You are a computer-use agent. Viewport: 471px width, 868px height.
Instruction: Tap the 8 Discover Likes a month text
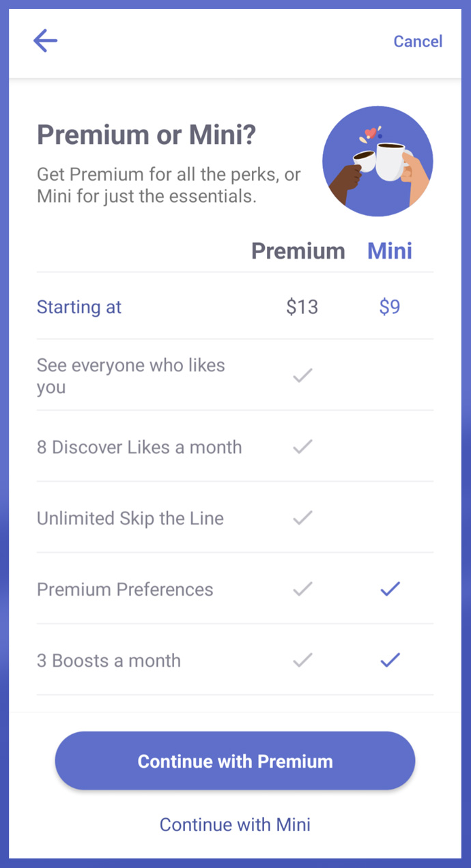[x=139, y=448]
